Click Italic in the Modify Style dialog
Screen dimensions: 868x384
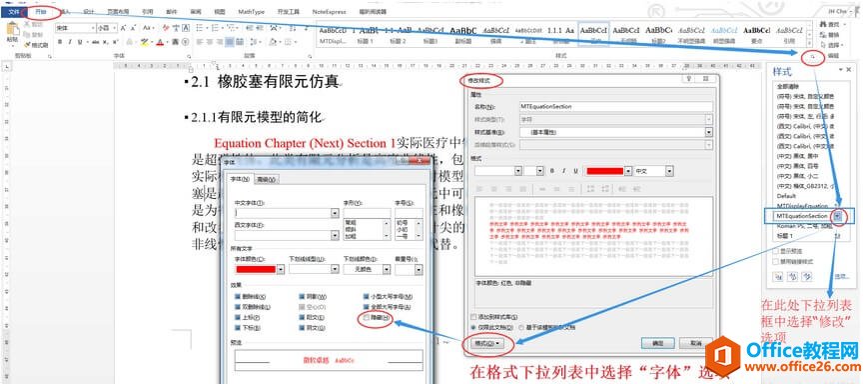[x=563, y=171]
